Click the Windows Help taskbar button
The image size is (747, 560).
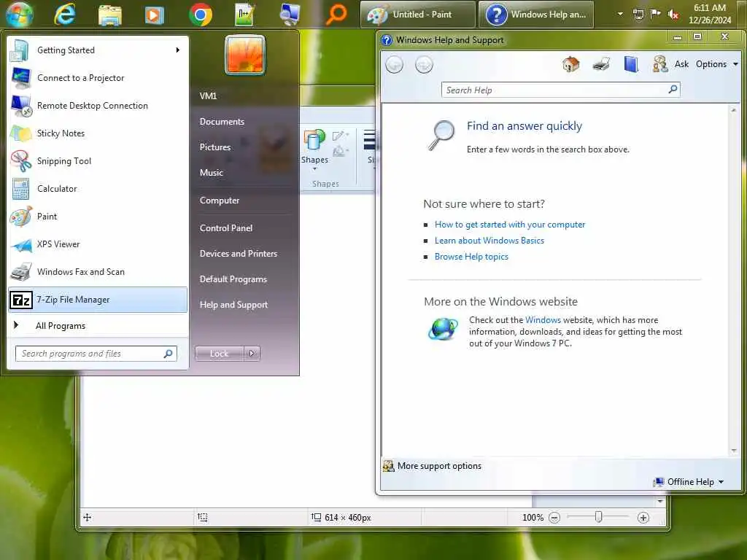pyautogui.click(x=536, y=15)
